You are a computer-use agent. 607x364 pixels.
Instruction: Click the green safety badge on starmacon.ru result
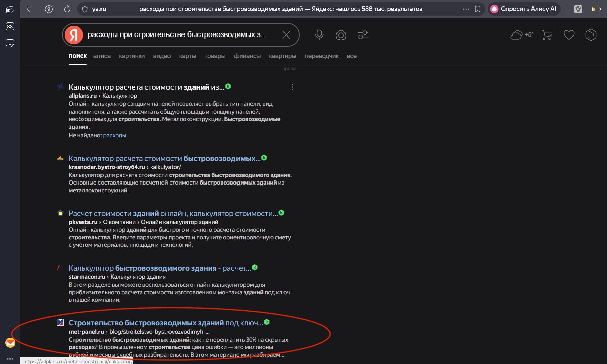click(x=255, y=267)
